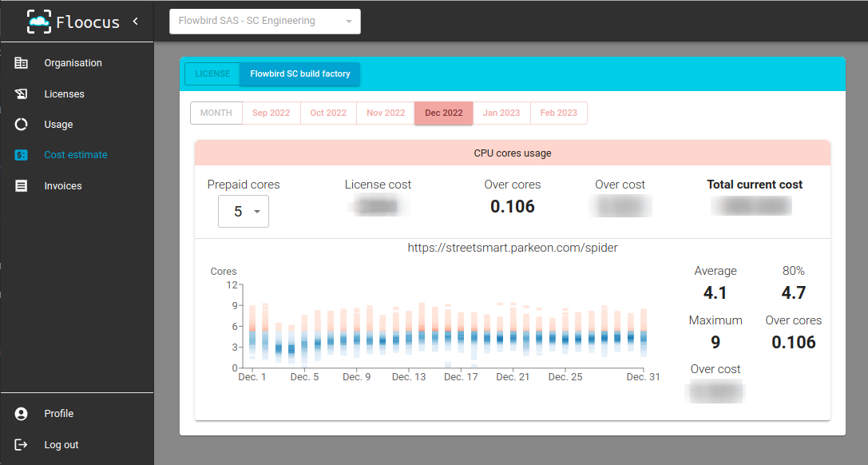The width and height of the screenshot is (868, 465).
Task: Click the Floocus cloud logo
Action: (x=38, y=21)
